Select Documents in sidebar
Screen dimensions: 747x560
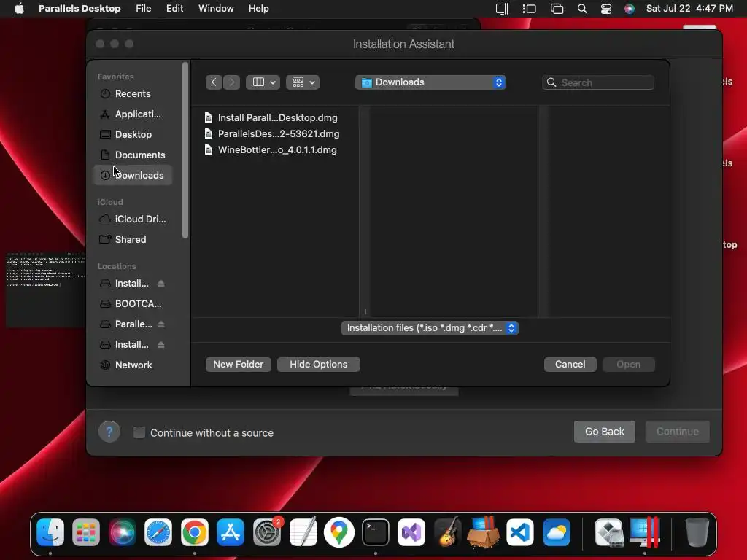click(x=133, y=155)
